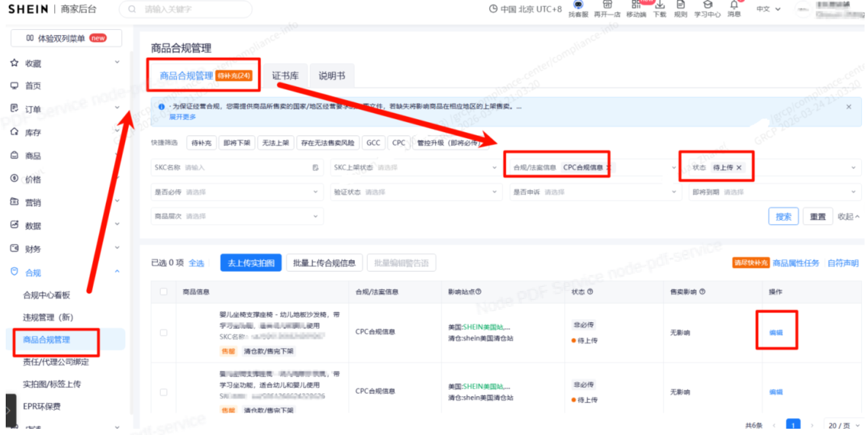Click the 全选 select-all link
868x435 pixels.
pos(196,263)
